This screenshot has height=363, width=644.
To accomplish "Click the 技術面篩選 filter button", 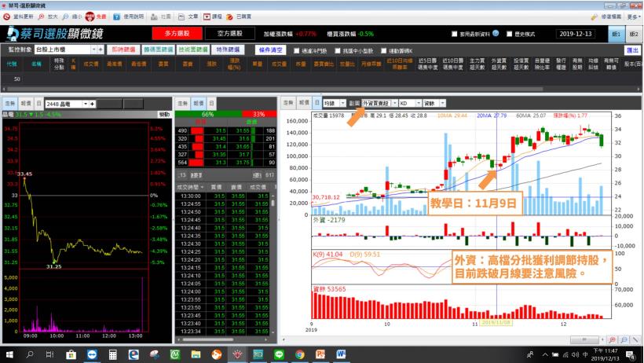I will 193,49.
